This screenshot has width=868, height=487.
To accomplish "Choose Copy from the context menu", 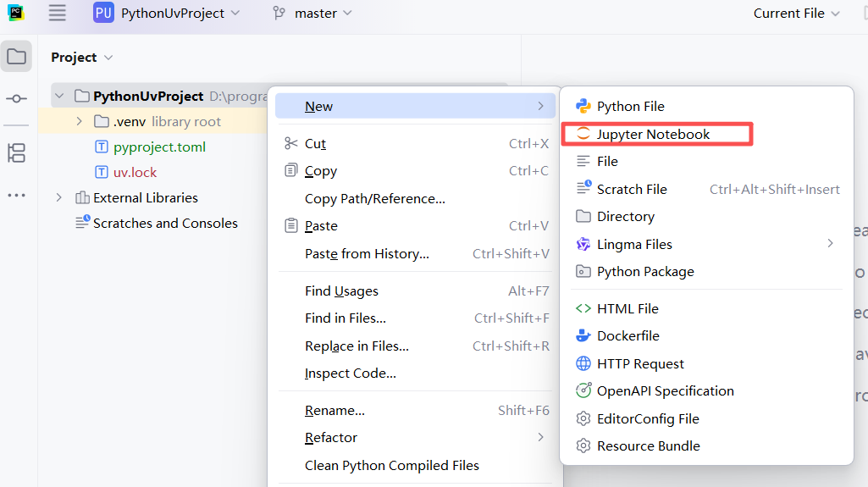I will (x=415, y=170).
